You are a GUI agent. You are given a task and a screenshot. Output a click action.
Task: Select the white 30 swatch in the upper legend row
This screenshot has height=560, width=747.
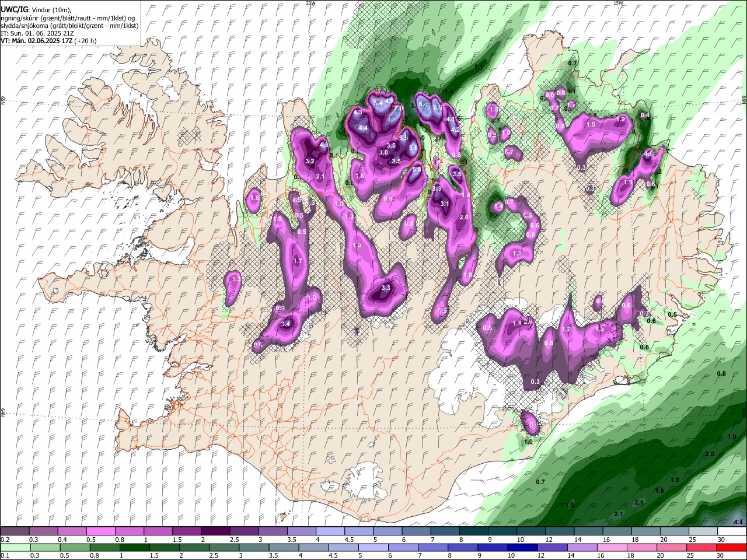[731, 531]
